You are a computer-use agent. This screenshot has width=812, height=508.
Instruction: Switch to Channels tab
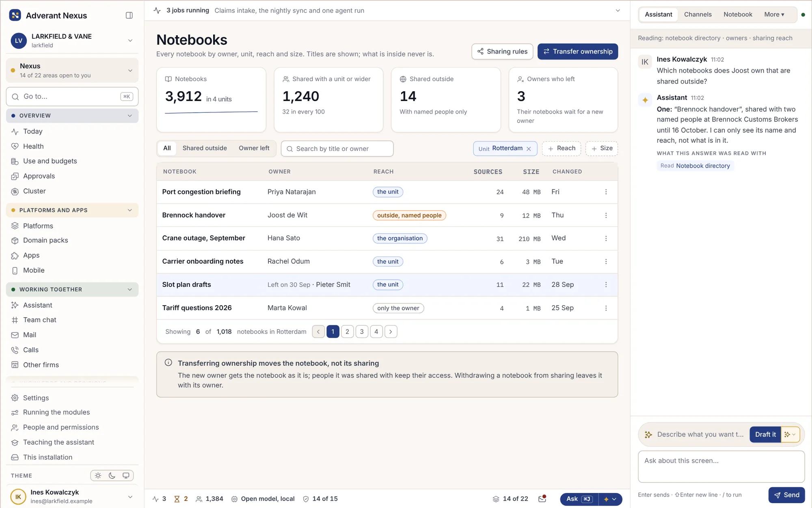[698, 15]
